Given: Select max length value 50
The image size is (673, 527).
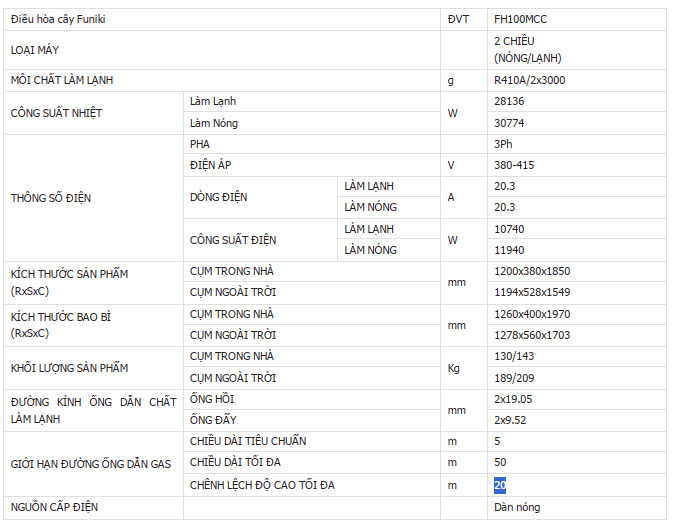Looking at the screenshot, I should pyautogui.click(x=500, y=462).
